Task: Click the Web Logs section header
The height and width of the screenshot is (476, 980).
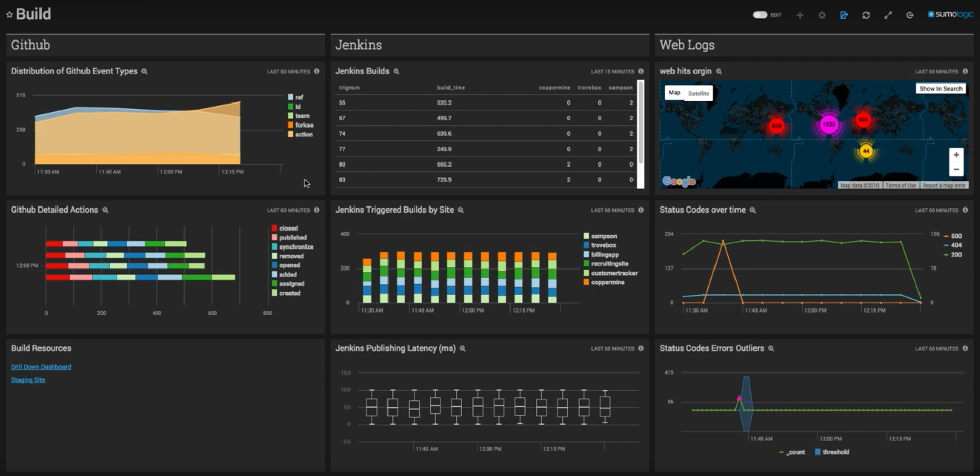Action: click(x=814, y=45)
